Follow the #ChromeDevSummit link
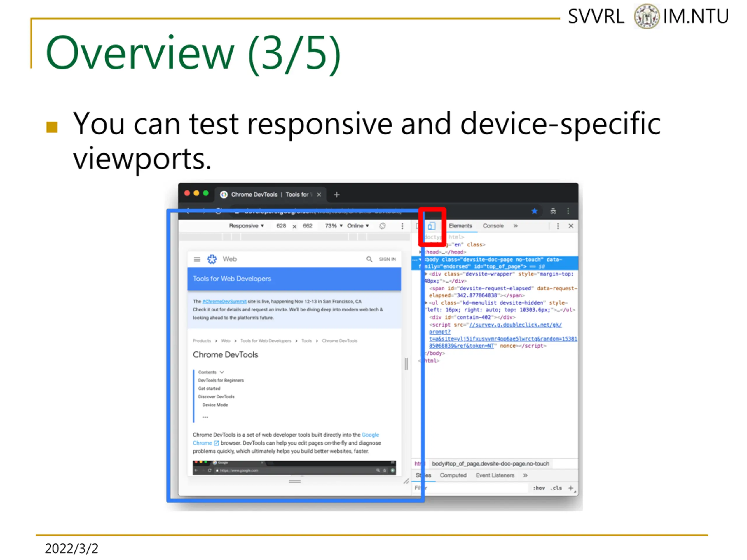 (224, 301)
